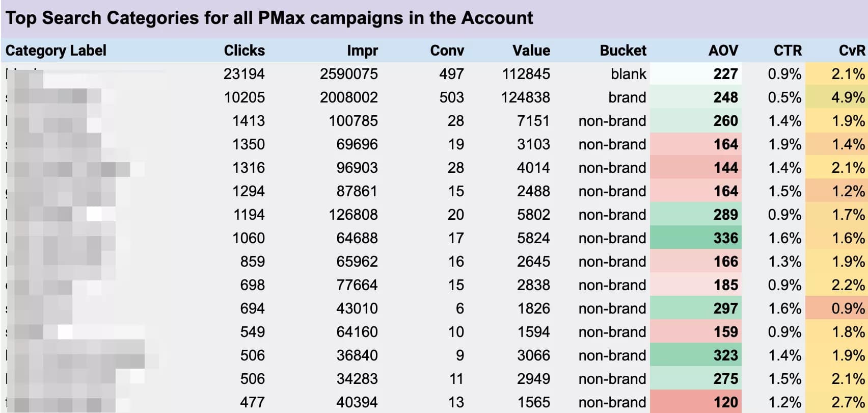Click the AOV column header
Viewport: 868px width, 413px height.
click(723, 50)
